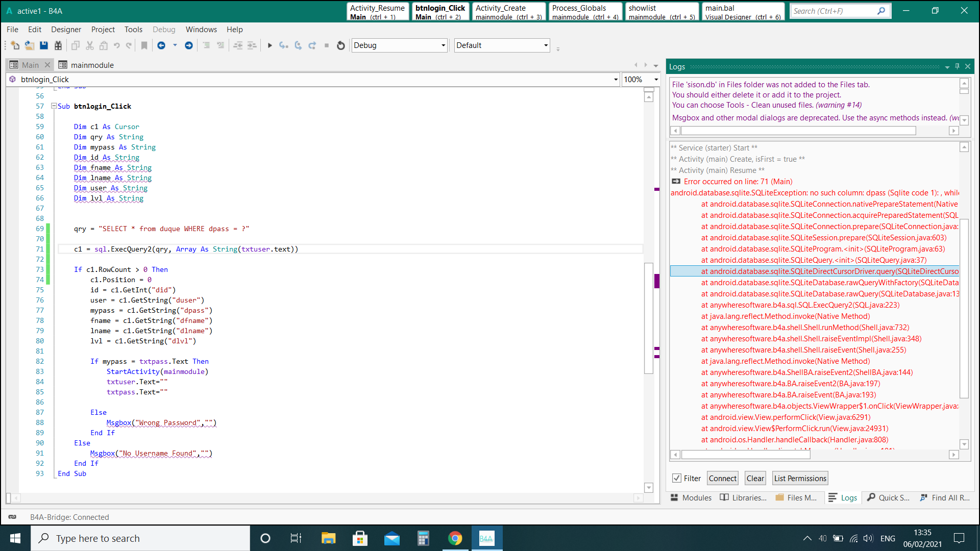Click the Navigate Backward arrow icon

click(161, 45)
